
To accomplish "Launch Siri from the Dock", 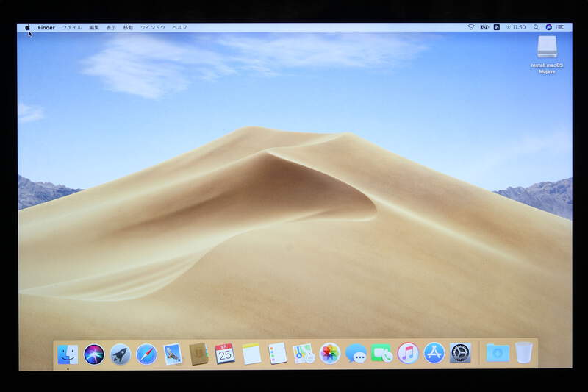I will [94, 354].
